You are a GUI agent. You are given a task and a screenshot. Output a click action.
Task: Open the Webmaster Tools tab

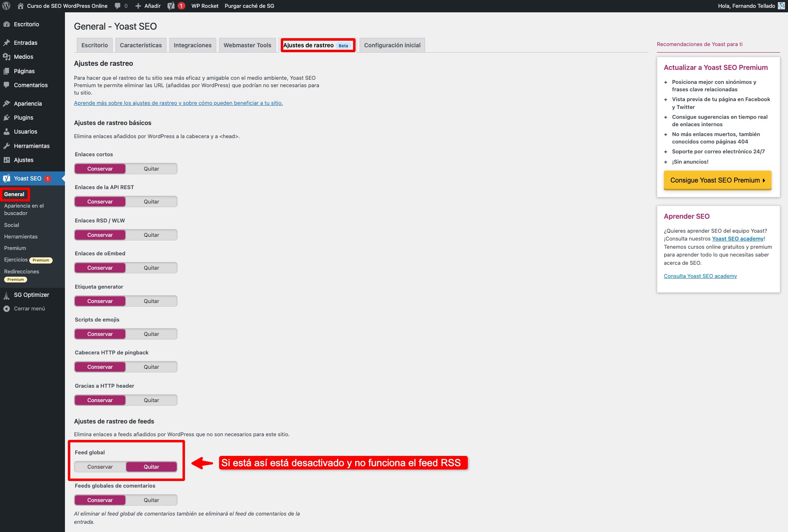(247, 45)
